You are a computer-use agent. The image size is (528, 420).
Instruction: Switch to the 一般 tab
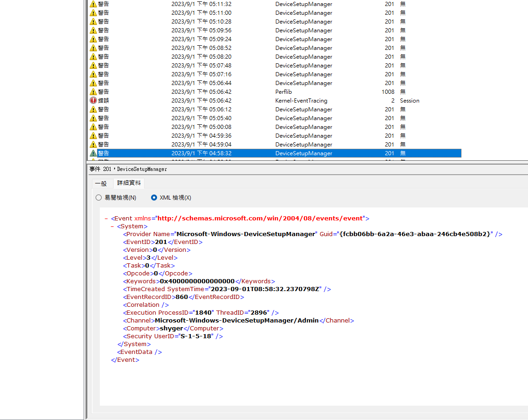[x=101, y=183]
